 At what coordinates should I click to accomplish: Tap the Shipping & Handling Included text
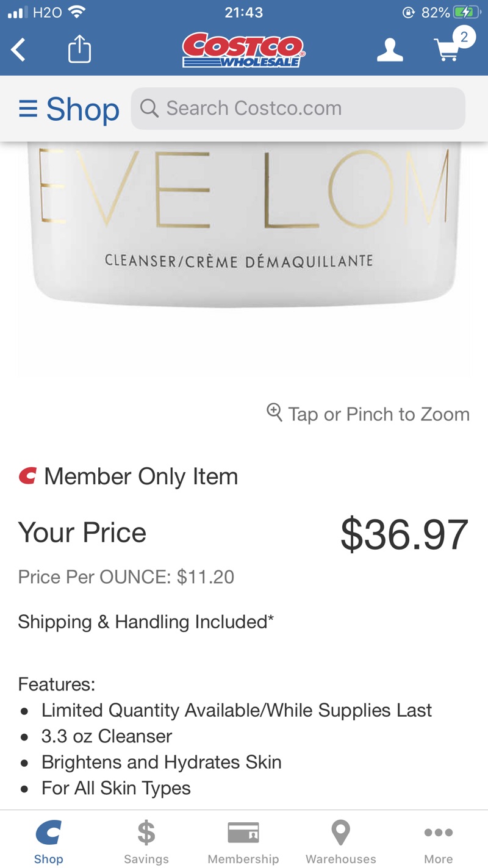146,622
